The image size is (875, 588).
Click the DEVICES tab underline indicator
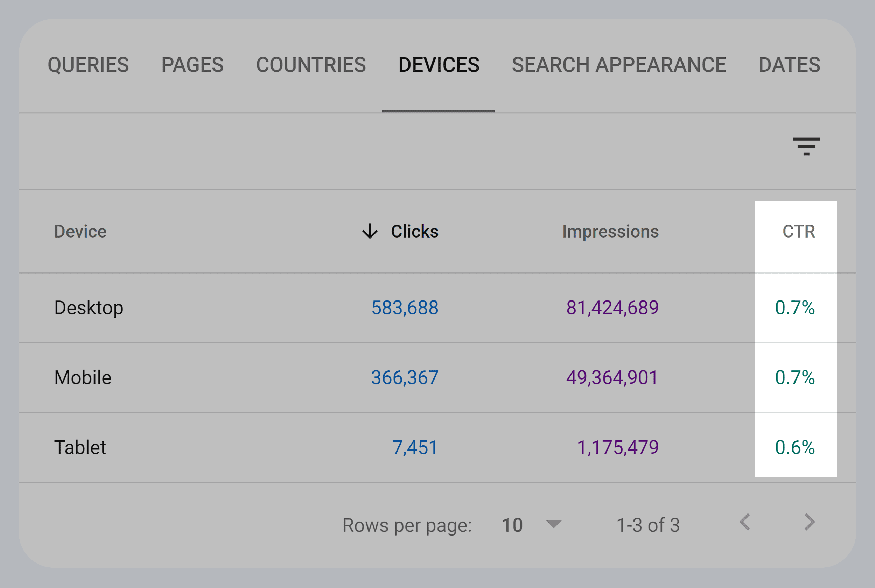pyautogui.click(x=438, y=111)
